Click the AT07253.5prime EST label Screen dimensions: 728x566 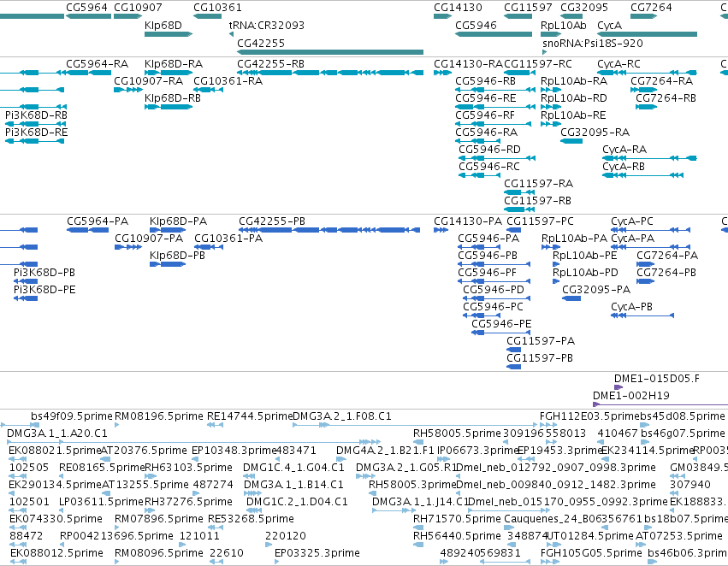click(x=678, y=536)
